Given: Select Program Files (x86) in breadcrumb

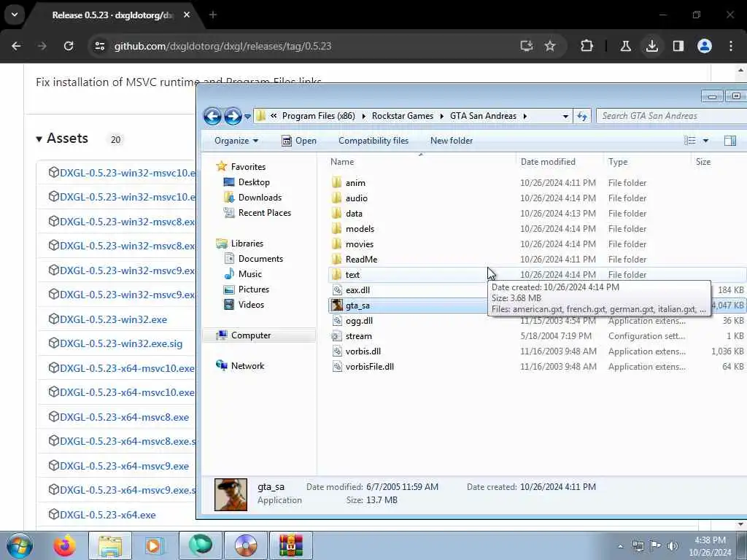Looking at the screenshot, I should point(318,116).
